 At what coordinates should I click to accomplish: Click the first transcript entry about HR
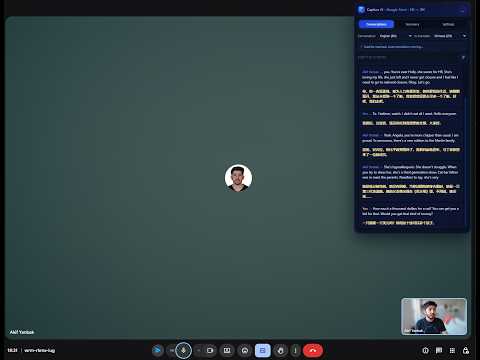(x=411, y=86)
